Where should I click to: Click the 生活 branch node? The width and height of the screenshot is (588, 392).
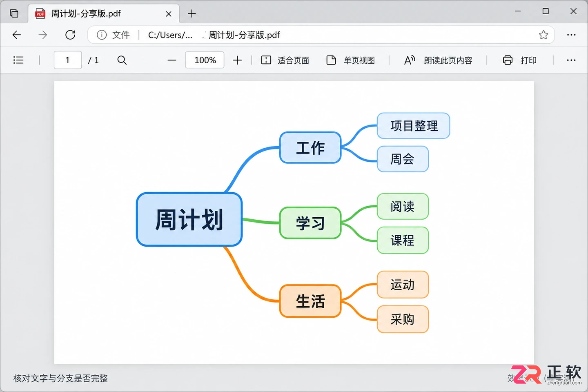click(x=310, y=301)
